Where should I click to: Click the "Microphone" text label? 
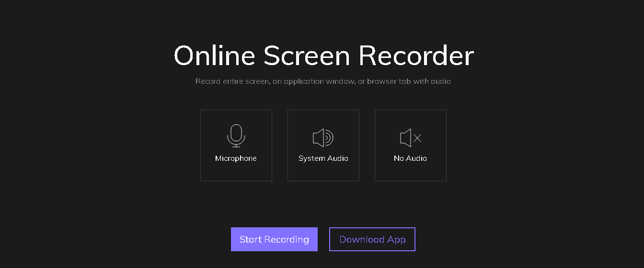236,158
